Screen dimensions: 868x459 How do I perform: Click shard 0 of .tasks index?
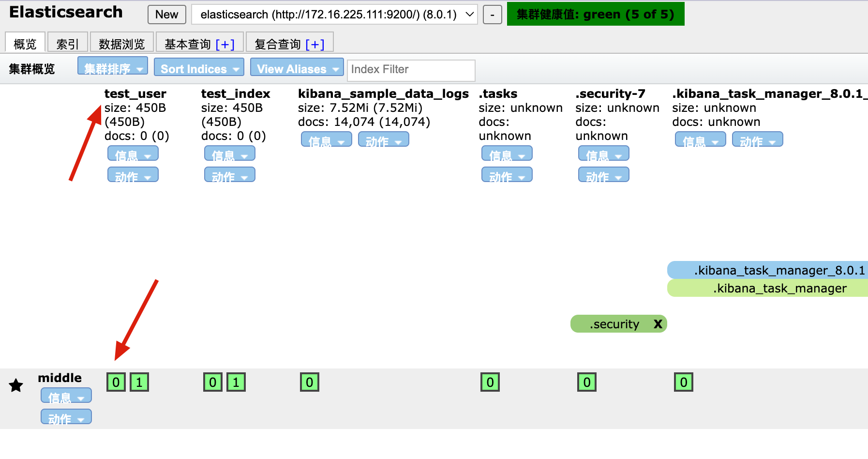(490, 382)
